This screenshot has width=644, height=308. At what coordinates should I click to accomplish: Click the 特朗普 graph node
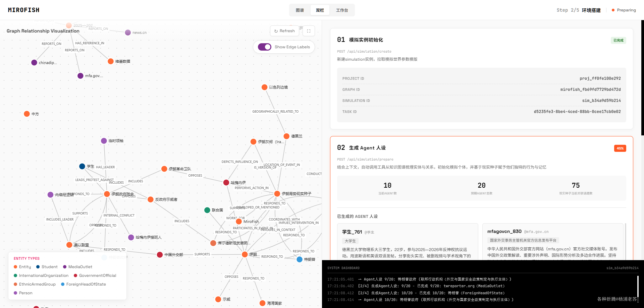[300, 259]
